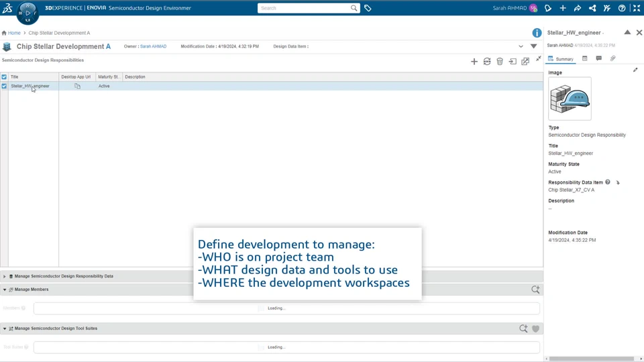Click the Chip Stellar Developmment A breadcrumb
644x362 pixels.
59,33
